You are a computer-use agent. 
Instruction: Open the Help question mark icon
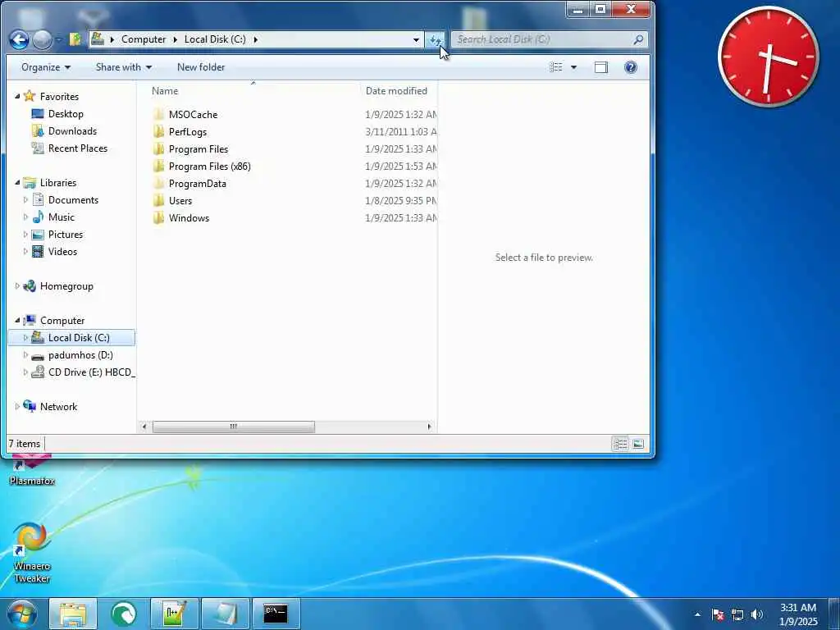[x=631, y=67]
